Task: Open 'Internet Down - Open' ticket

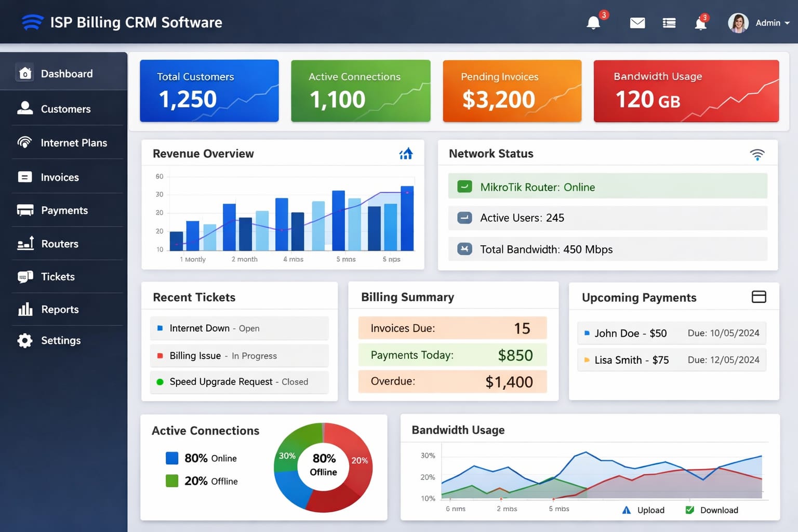Action: 239,328
